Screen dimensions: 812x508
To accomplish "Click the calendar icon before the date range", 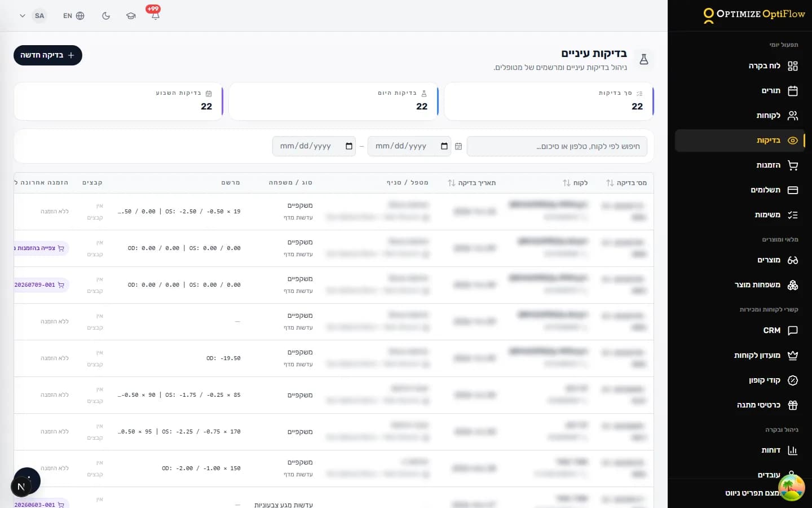I will pyautogui.click(x=458, y=146).
